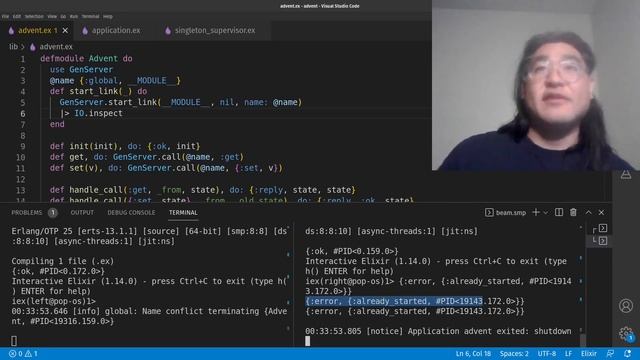The width and height of the screenshot is (640, 360).
Task: Close the advent.ex editor tab
Action: 65,31
